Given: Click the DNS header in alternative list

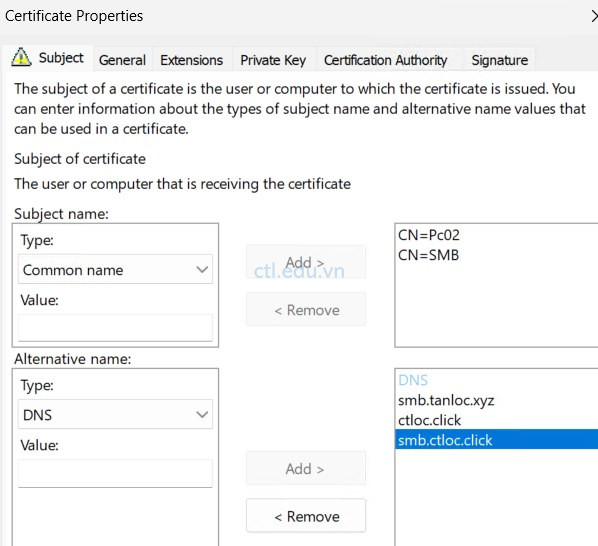Looking at the screenshot, I should (413, 380).
